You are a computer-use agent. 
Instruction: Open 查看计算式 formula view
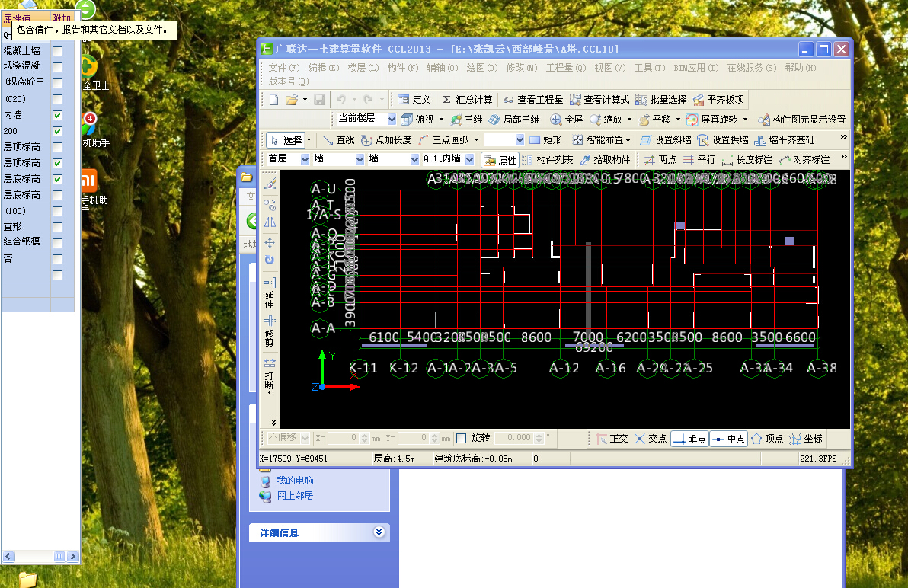point(599,100)
